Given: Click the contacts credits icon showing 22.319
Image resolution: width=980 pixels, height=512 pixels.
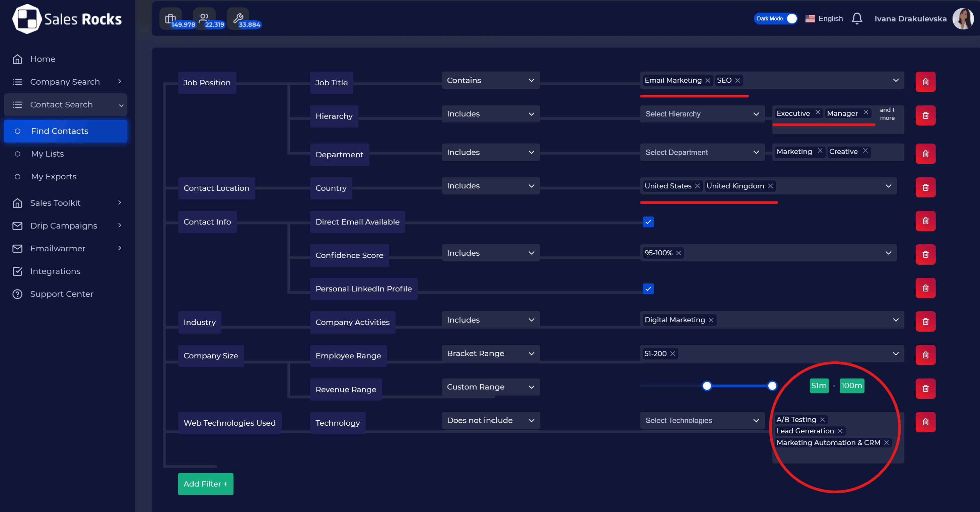Looking at the screenshot, I should pyautogui.click(x=204, y=18).
